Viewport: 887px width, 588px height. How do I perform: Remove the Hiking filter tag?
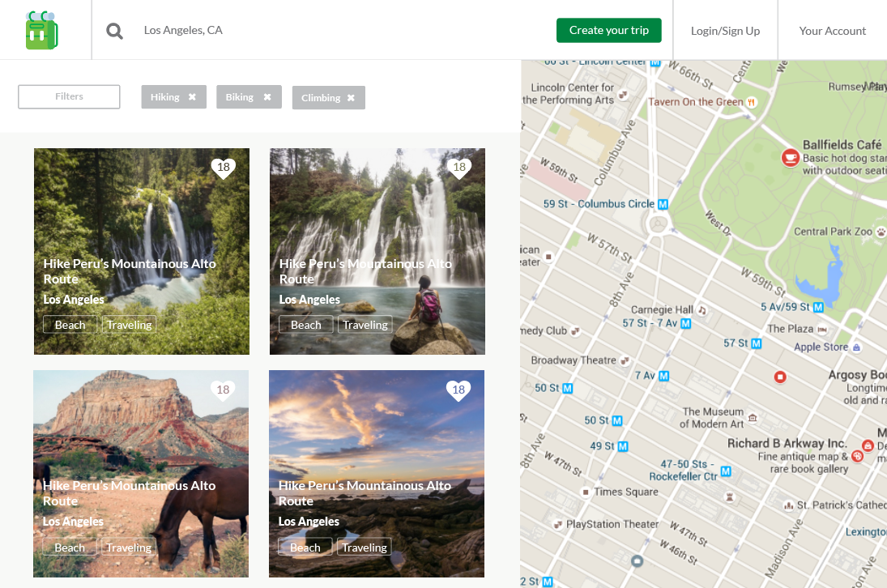(x=192, y=97)
